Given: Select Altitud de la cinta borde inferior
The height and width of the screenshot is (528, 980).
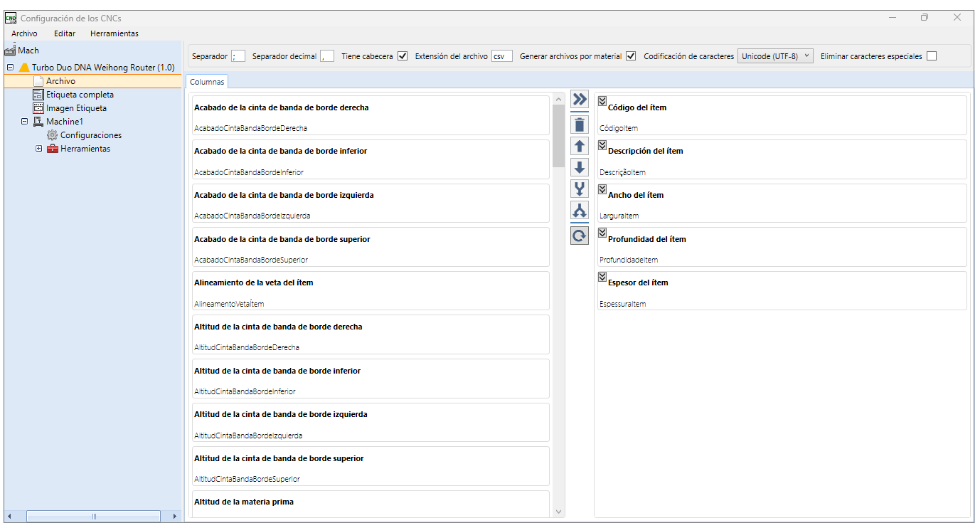Looking at the screenshot, I should (x=371, y=379).
